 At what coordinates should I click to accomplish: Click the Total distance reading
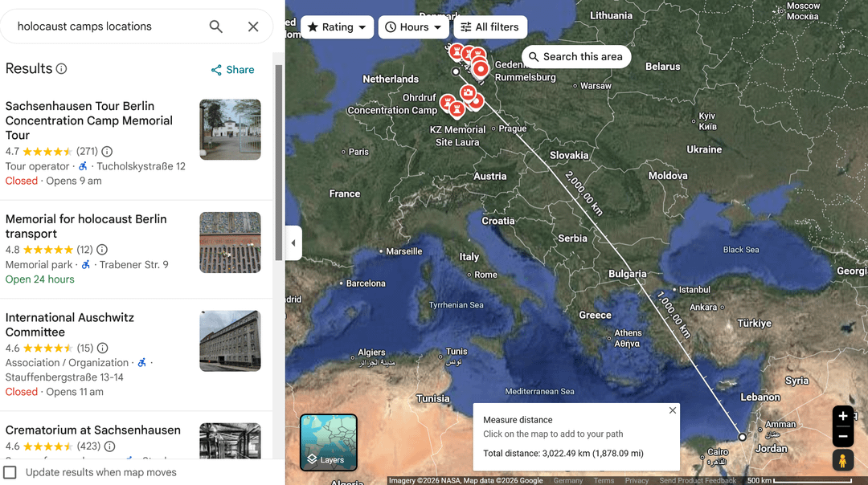pos(563,454)
